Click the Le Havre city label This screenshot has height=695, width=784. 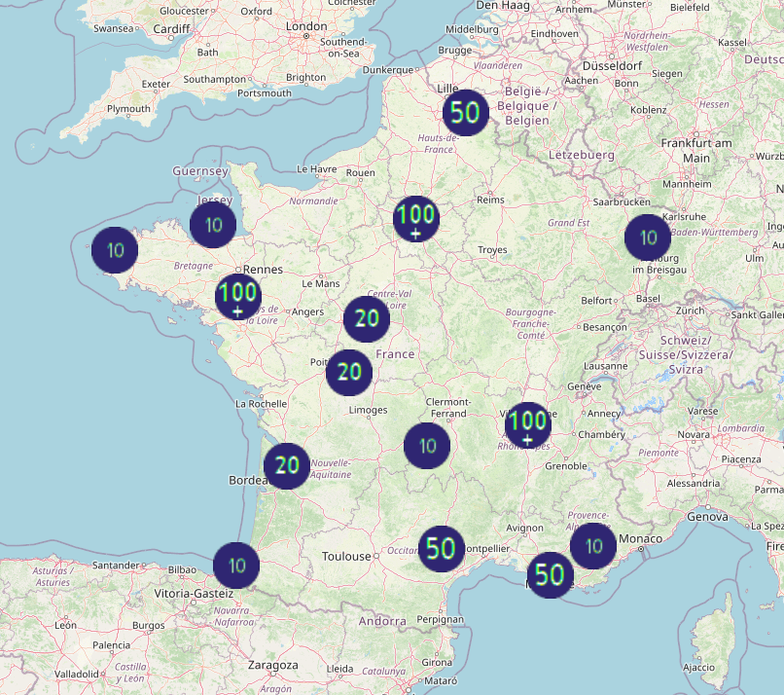point(316,169)
